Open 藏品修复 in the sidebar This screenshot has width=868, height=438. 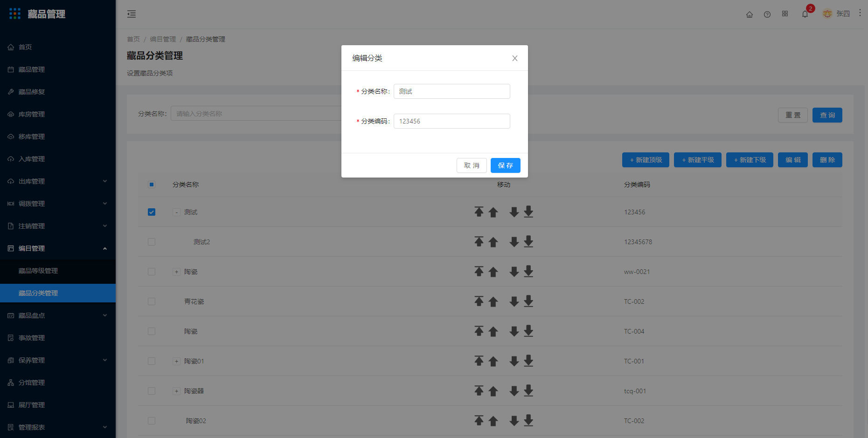tap(58, 92)
